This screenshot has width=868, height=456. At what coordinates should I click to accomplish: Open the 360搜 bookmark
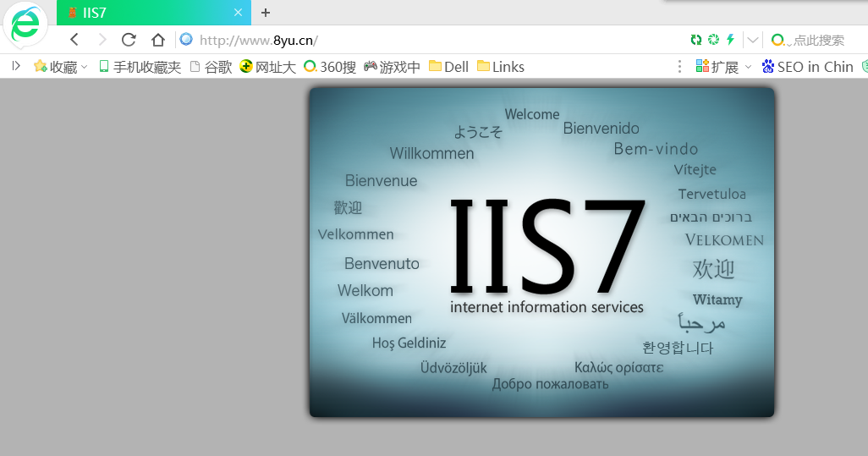point(331,67)
